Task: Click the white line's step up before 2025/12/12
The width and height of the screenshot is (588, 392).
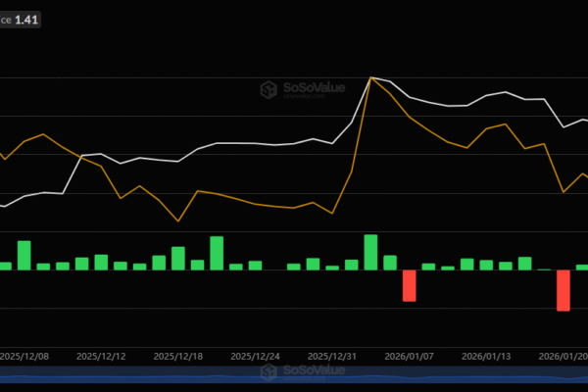Action: 73,174
